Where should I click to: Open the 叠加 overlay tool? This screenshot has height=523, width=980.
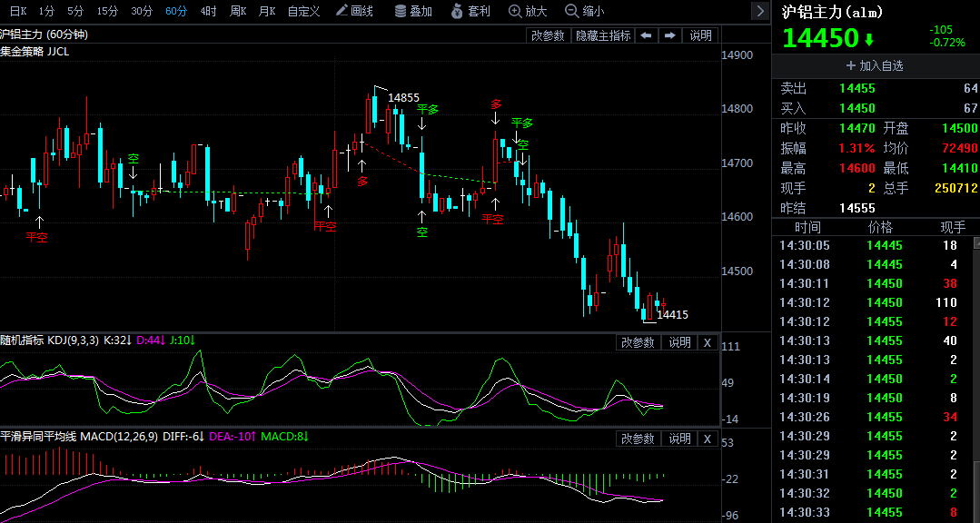[x=413, y=11]
